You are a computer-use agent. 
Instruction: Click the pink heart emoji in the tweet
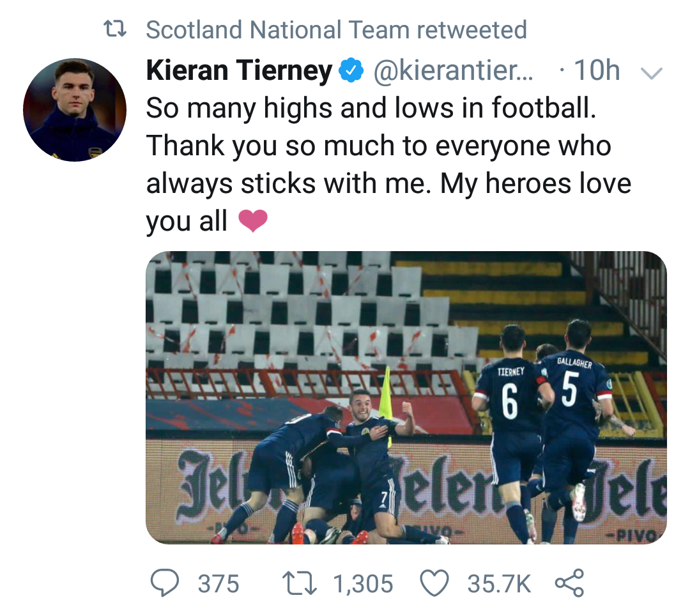(252, 222)
